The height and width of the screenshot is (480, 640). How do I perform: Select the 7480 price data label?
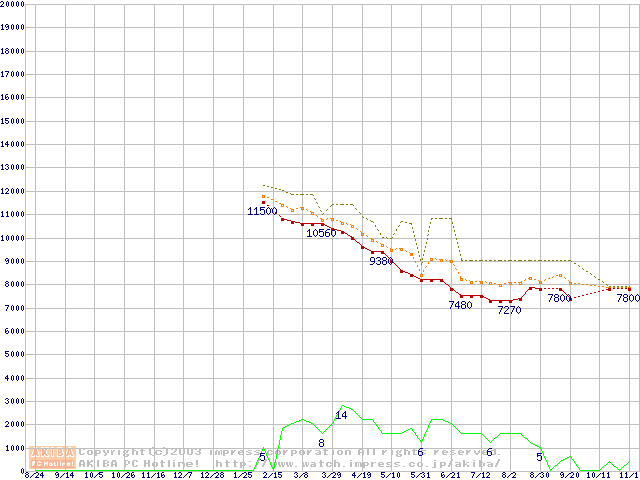tap(460, 305)
